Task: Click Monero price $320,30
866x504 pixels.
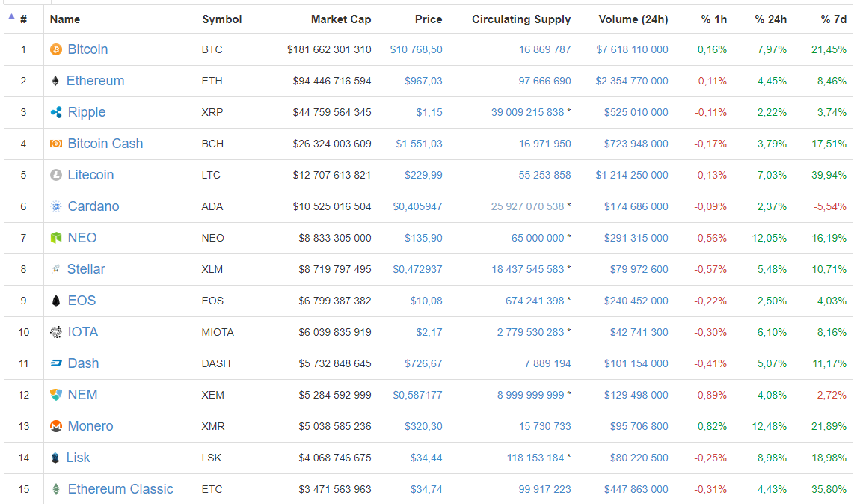Action: point(423,427)
